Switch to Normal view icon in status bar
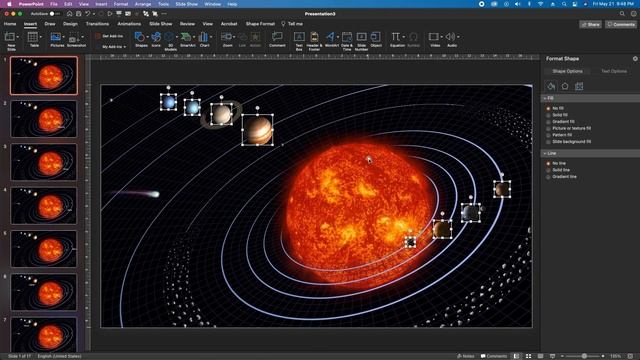 (x=517, y=356)
